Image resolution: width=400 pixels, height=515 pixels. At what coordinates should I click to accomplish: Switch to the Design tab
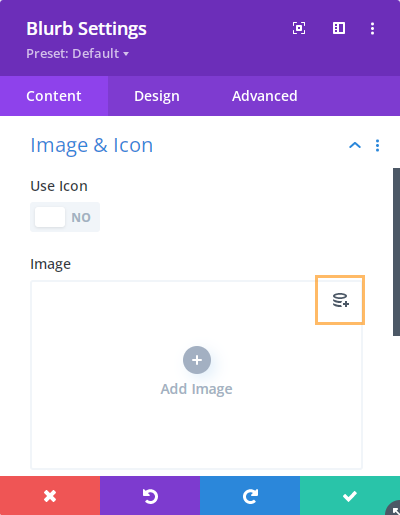tap(157, 96)
